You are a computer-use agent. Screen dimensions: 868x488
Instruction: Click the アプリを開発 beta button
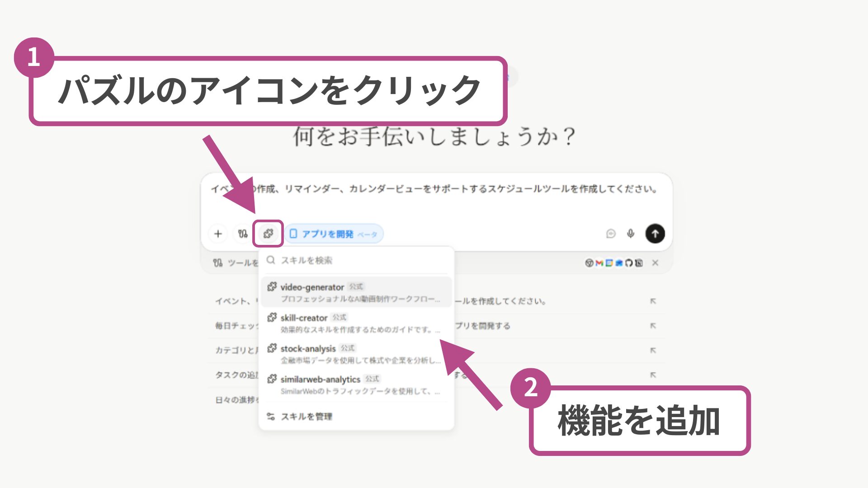[335, 233]
